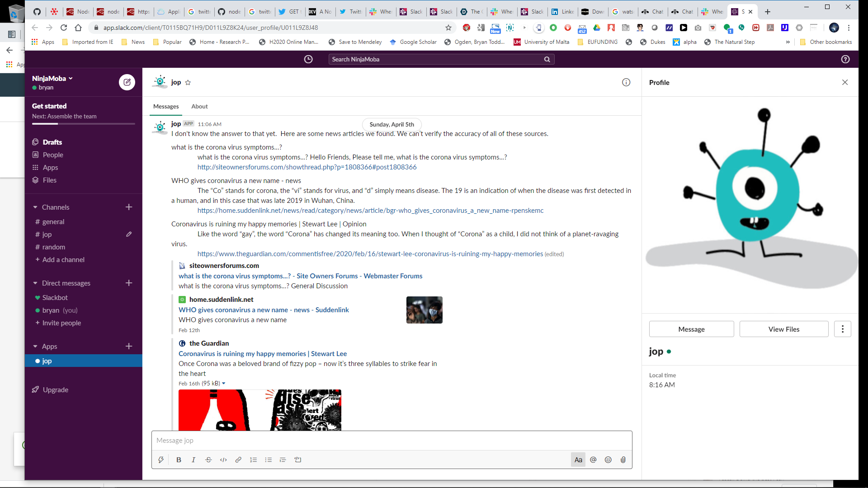Open the history clock icon

(x=308, y=59)
